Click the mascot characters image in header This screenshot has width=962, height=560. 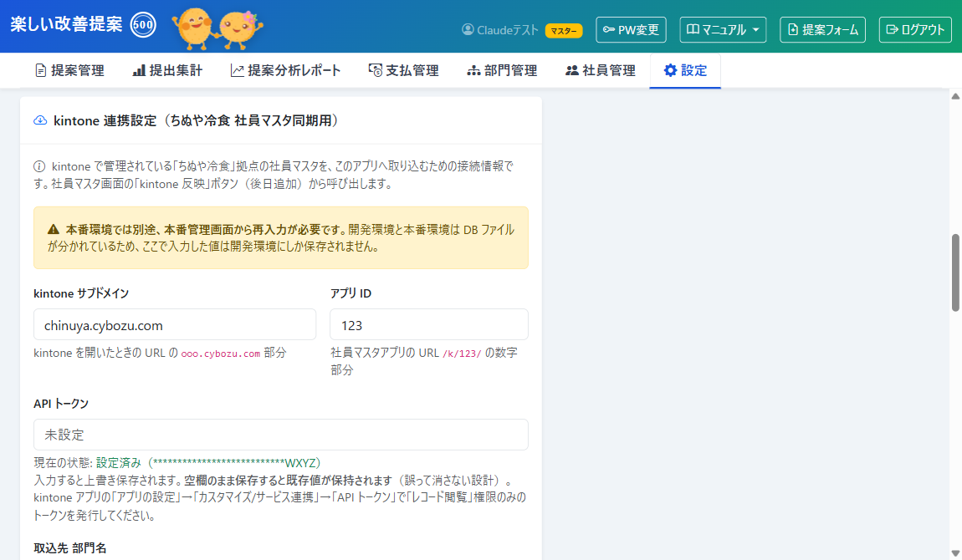click(217, 28)
